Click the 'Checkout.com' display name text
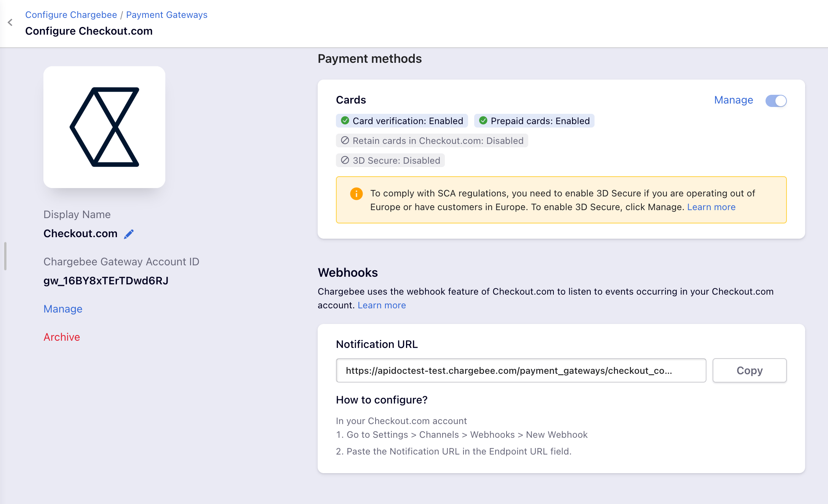 pyautogui.click(x=80, y=233)
